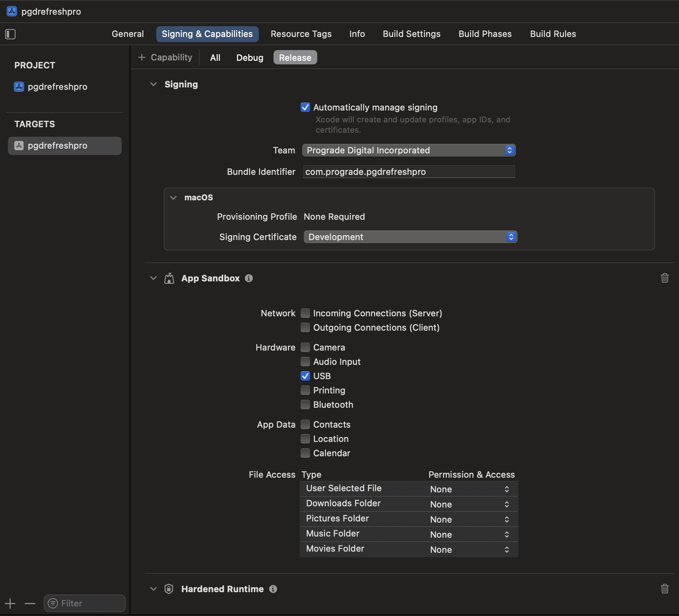
Task: Select pgdrefreshpro under PROJECT
Action: click(x=51, y=87)
